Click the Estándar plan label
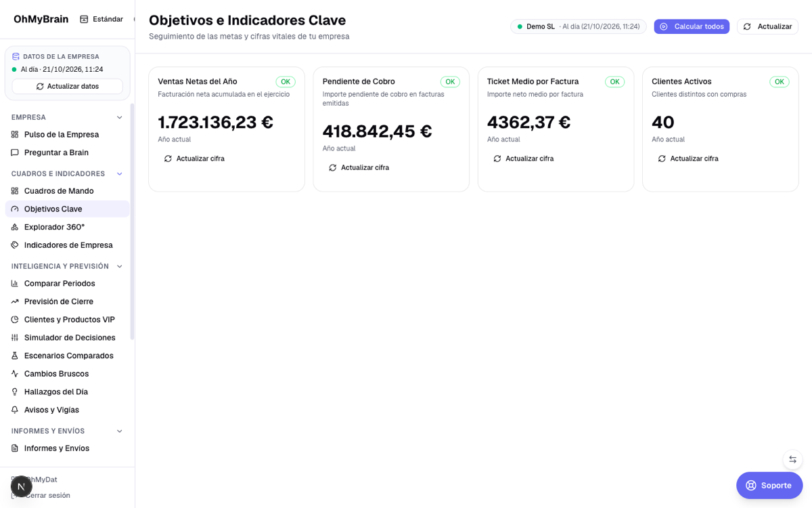 pyautogui.click(x=108, y=19)
